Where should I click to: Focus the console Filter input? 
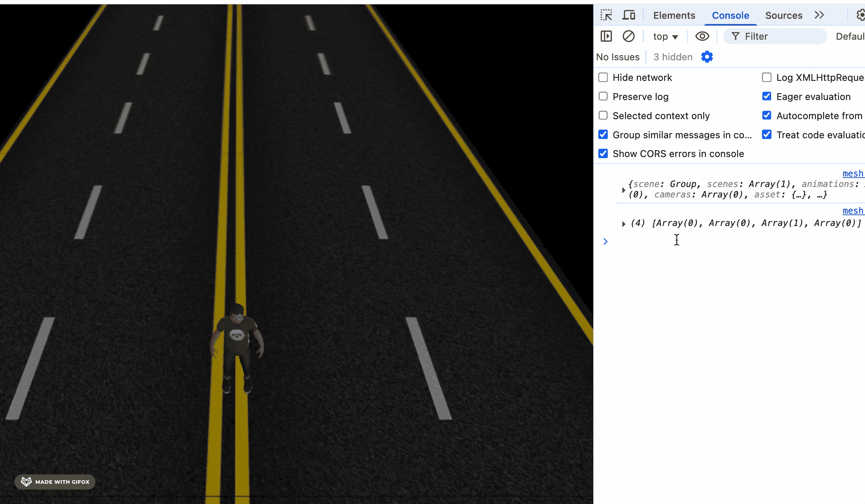coord(775,36)
